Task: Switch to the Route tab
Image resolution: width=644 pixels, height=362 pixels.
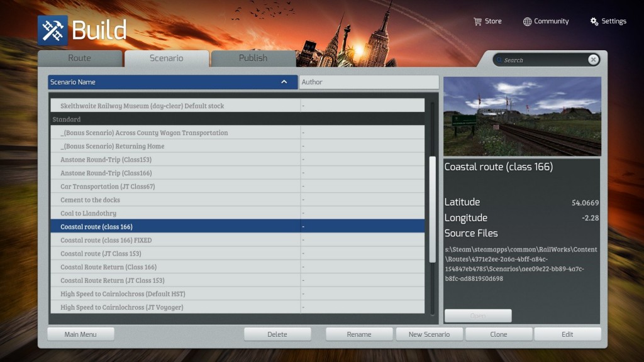Action: point(80,58)
